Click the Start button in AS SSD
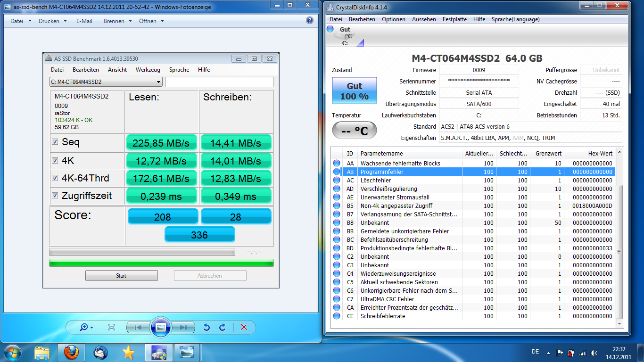The width and height of the screenshot is (644, 362). [121, 276]
